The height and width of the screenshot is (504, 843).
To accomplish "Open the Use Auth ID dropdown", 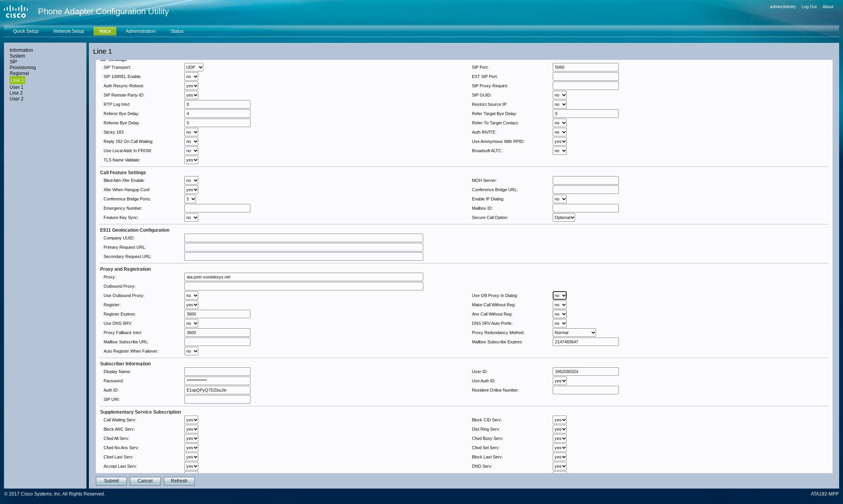I will point(560,381).
